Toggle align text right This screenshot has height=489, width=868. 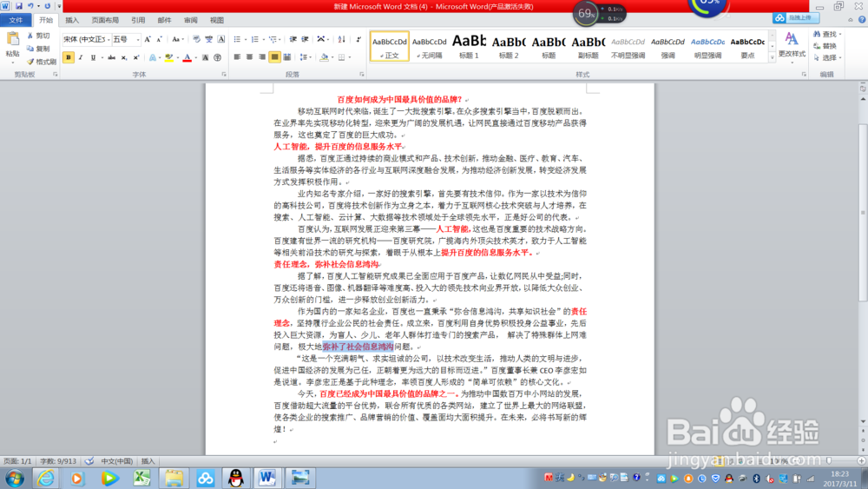tap(262, 57)
